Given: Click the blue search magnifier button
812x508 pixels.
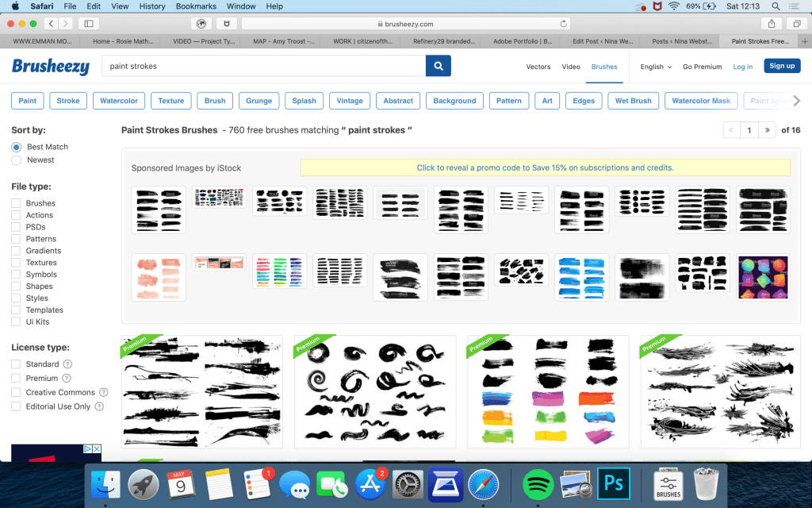Looking at the screenshot, I should (x=439, y=67).
